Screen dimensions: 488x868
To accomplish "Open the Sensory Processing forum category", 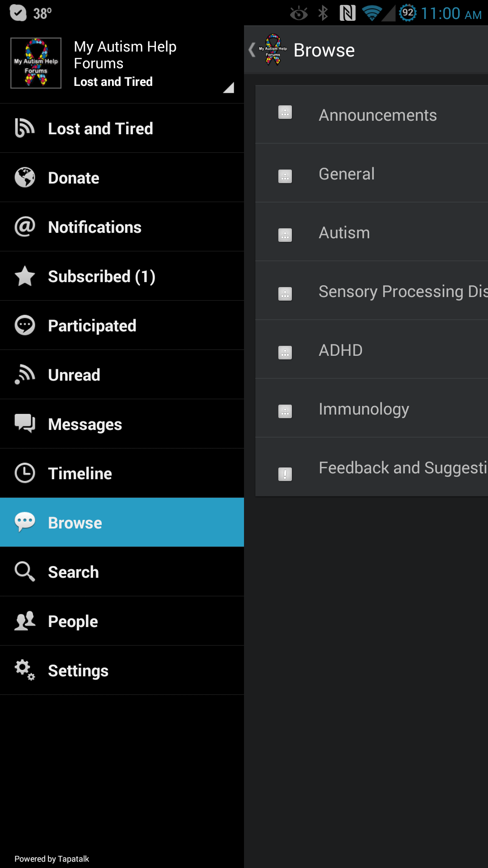I will (377, 291).
